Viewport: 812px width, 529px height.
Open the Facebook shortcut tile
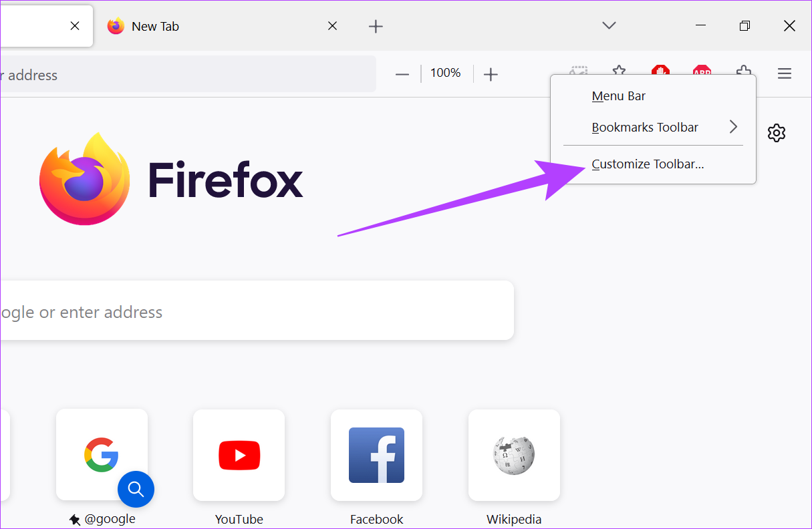coord(376,456)
